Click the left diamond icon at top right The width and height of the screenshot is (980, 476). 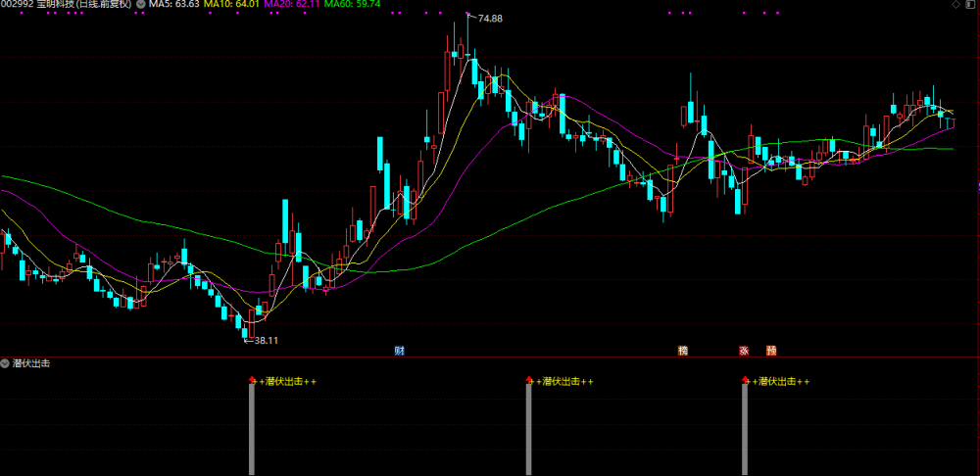[x=955, y=4]
